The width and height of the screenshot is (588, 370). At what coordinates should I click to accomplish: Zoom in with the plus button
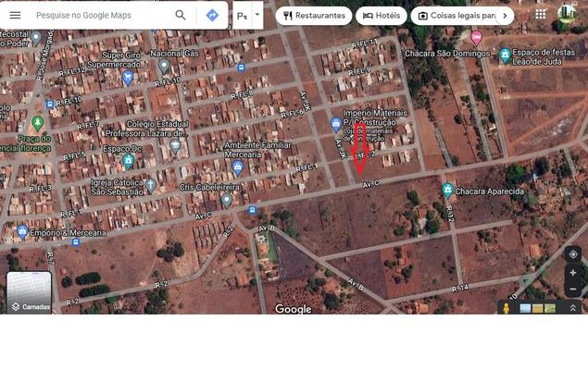point(573,274)
